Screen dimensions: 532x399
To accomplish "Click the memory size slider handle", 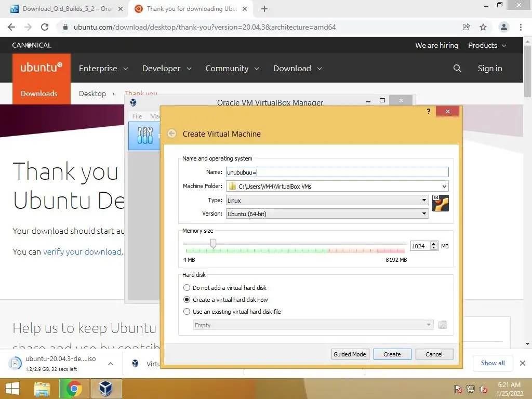I will point(213,243).
